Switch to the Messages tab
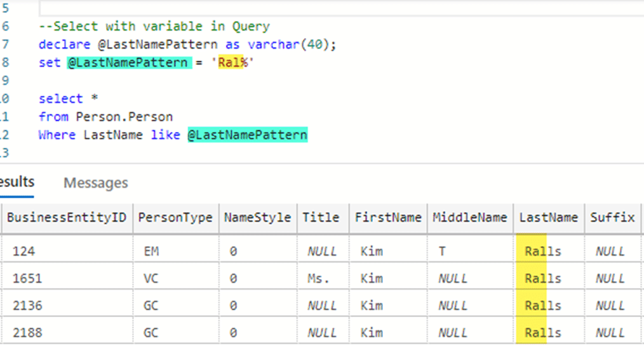 coord(95,183)
